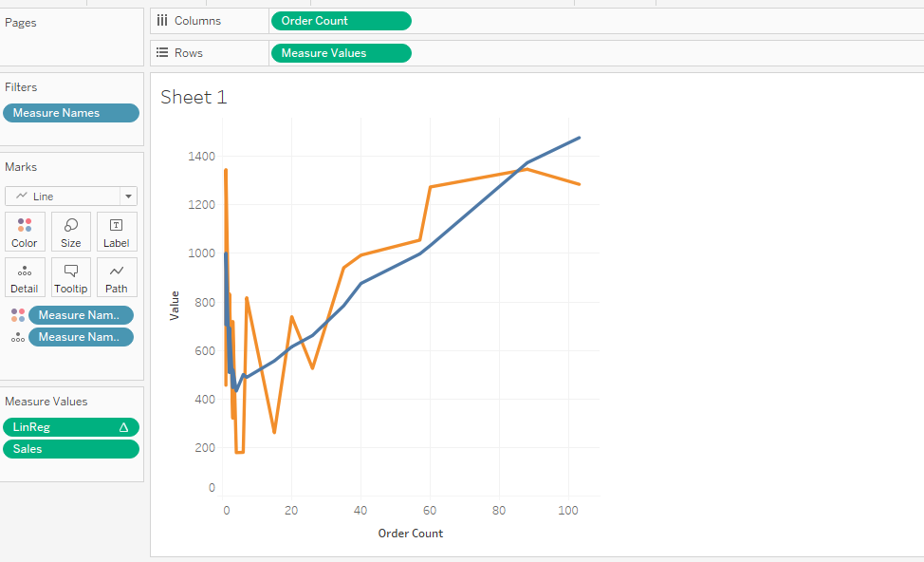
Task: Click the Rows shelf icon
Action: click(x=161, y=52)
